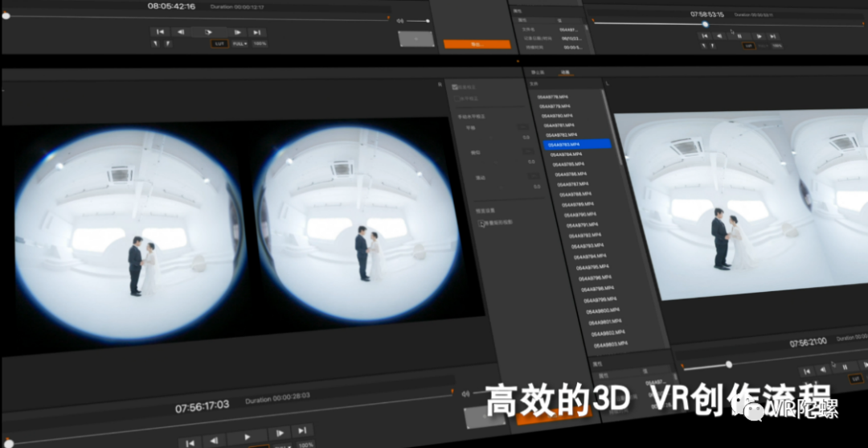Select file 054A9787.MP4 in list

coord(573,184)
